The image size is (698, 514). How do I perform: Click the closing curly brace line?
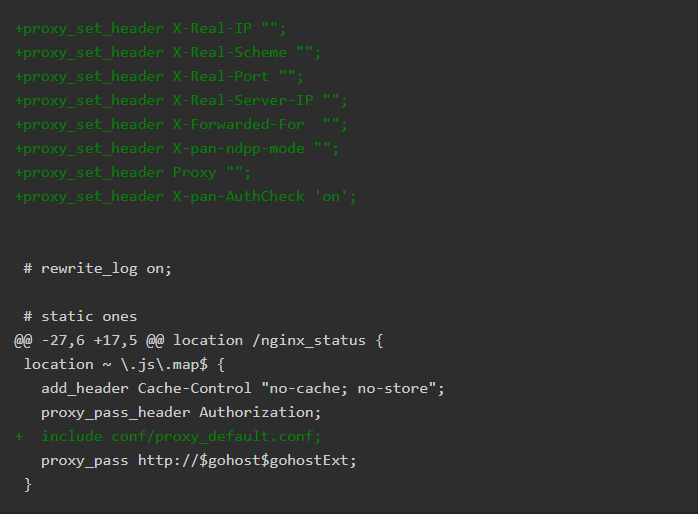click(28, 484)
